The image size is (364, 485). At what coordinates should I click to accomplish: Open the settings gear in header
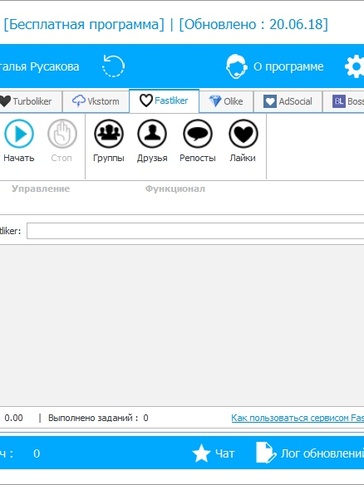point(355,66)
